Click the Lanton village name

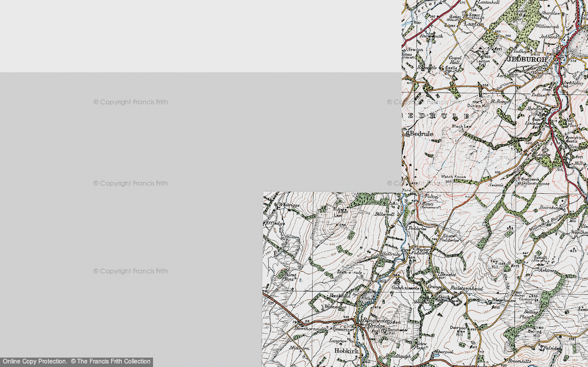pos(474,24)
